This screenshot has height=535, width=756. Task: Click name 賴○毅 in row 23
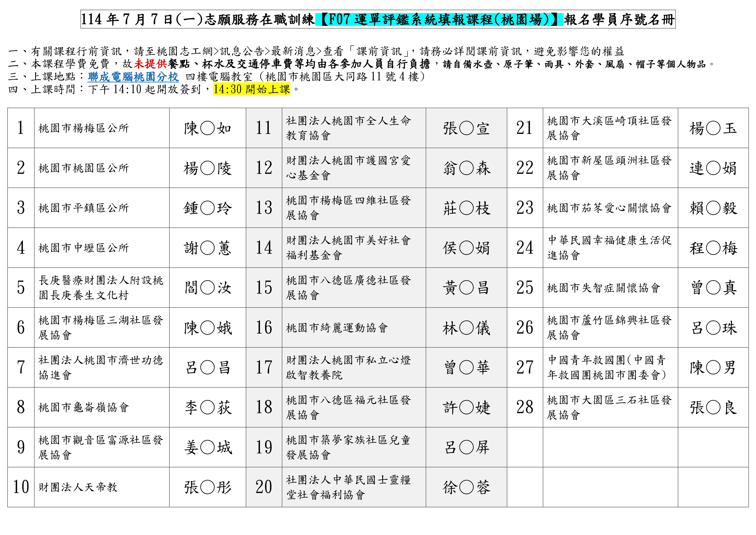(x=713, y=208)
